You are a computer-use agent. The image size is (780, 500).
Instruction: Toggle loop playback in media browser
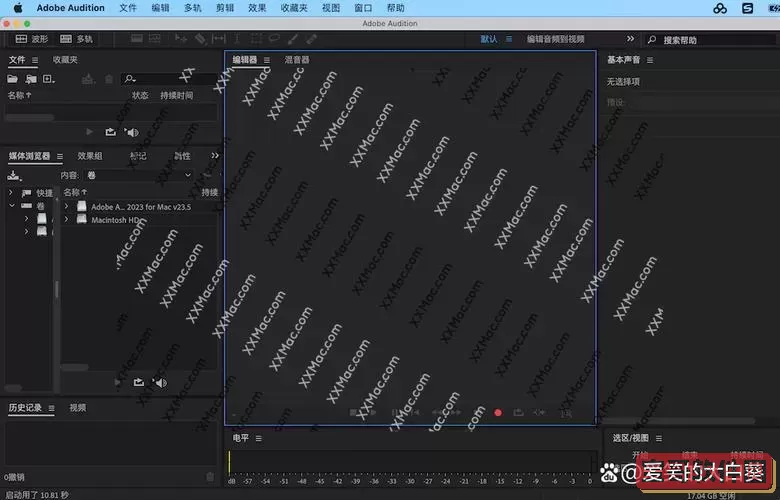(139, 382)
